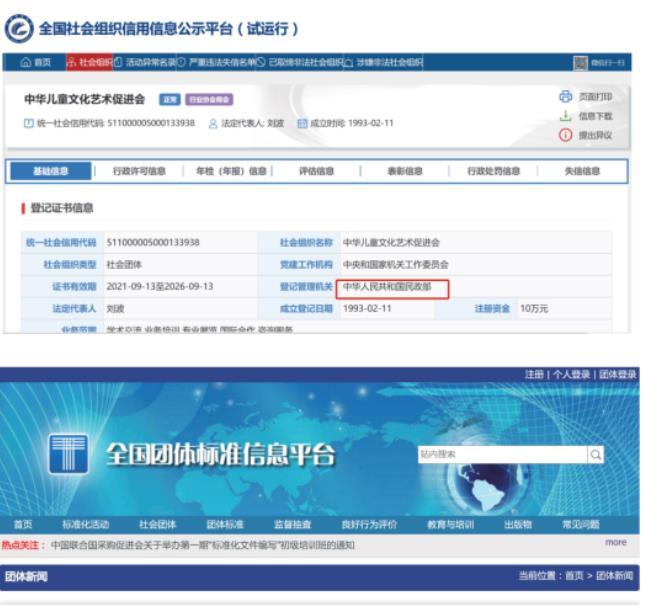The image size is (645, 610).
Task: Open the 团体标准 menu item
Action: pos(225,524)
